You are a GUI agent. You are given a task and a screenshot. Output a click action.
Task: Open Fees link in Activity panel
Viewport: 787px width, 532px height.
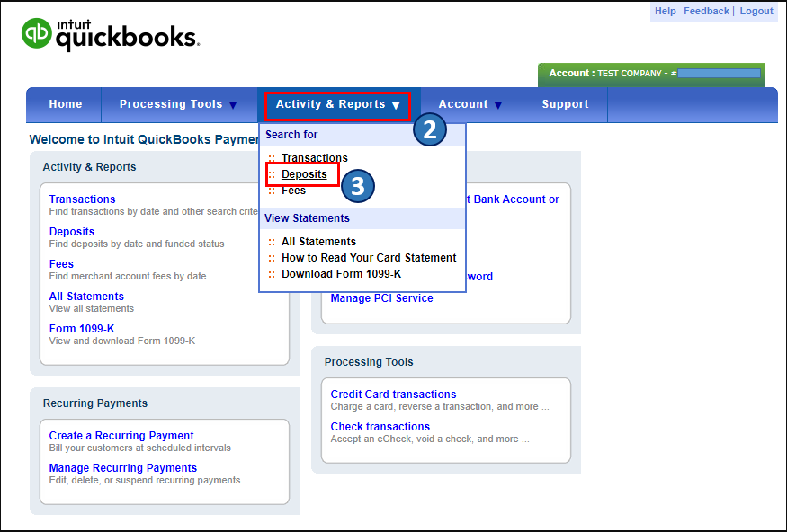point(61,263)
